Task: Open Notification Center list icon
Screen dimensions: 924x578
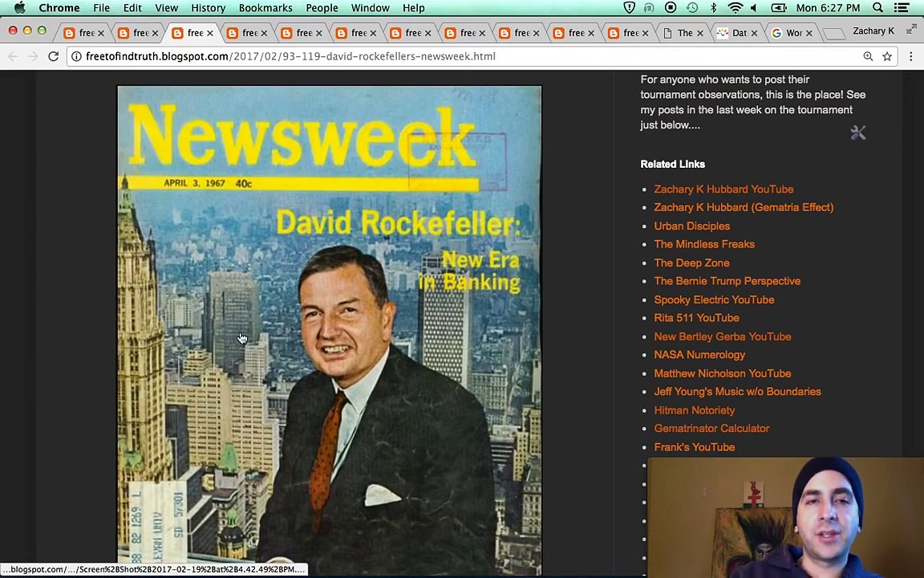Action: click(x=901, y=8)
